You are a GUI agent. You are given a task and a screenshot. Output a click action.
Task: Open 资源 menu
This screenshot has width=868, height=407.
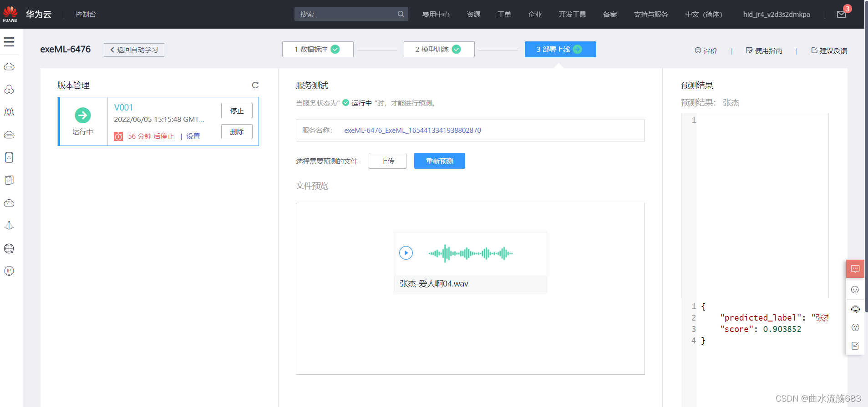point(473,14)
